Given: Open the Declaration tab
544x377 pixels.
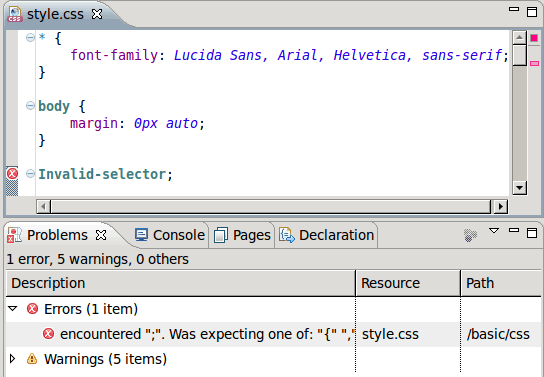Looking at the screenshot, I should click(x=326, y=235).
